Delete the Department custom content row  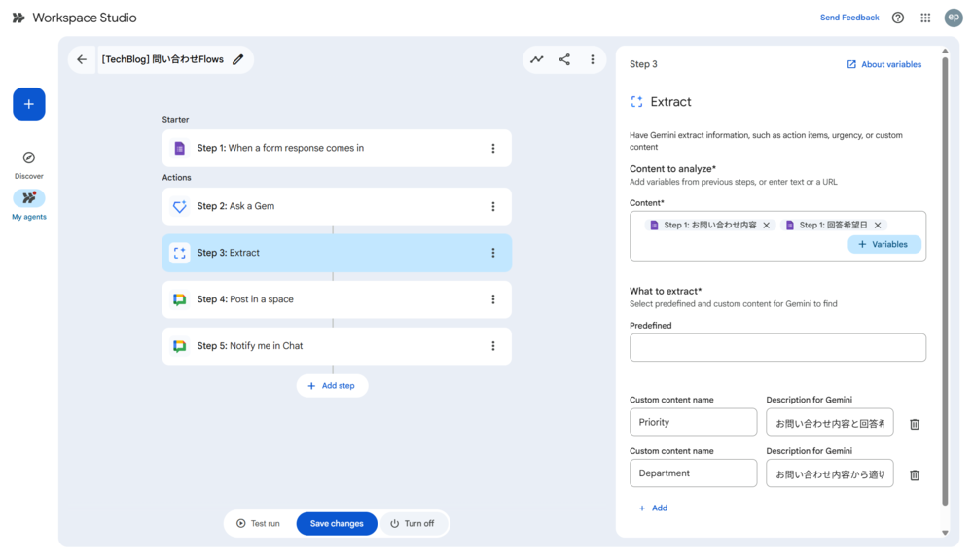tap(915, 475)
